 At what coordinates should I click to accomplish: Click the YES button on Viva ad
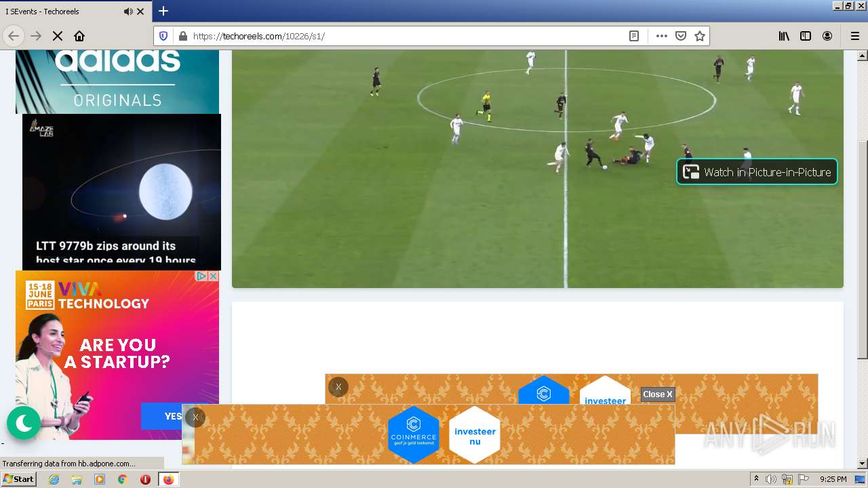pyautogui.click(x=175, y=416)
